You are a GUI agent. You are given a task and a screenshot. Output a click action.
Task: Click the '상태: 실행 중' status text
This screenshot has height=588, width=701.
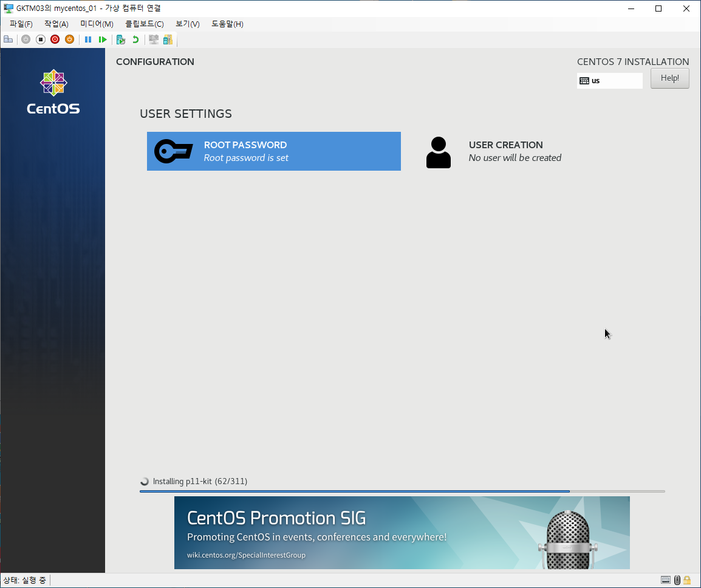[24, 580]
